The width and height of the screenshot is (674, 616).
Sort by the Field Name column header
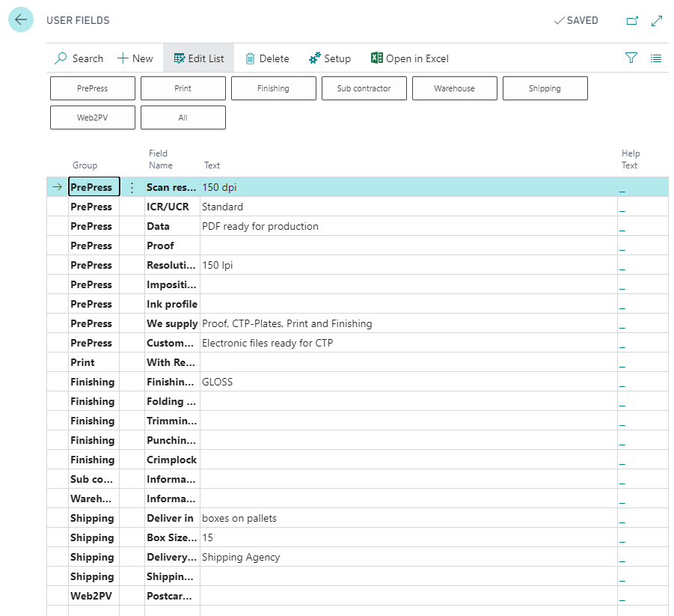[160, 159]
